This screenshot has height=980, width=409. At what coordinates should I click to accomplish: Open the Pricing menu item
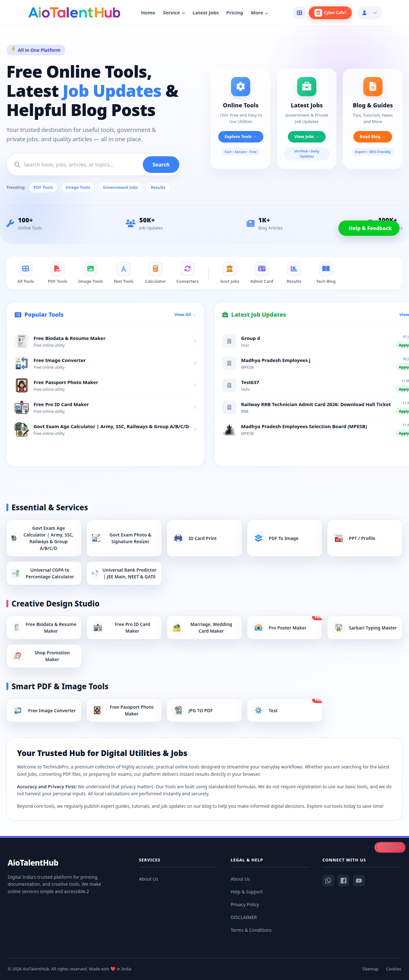234,13
